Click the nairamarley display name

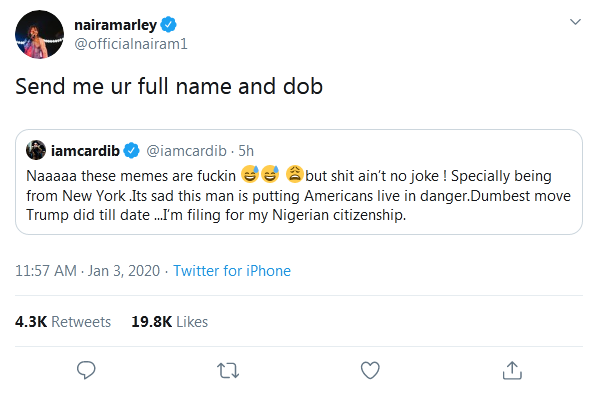[116, 25]
